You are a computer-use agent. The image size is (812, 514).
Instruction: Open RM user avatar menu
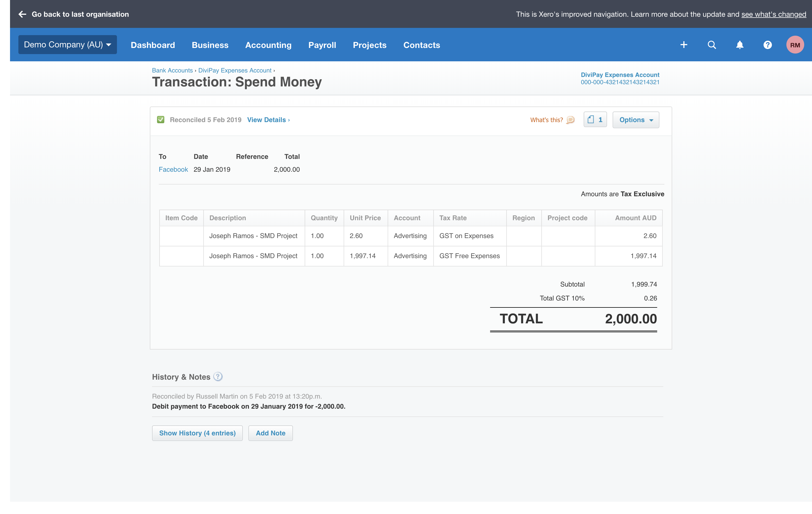(795, 45)
